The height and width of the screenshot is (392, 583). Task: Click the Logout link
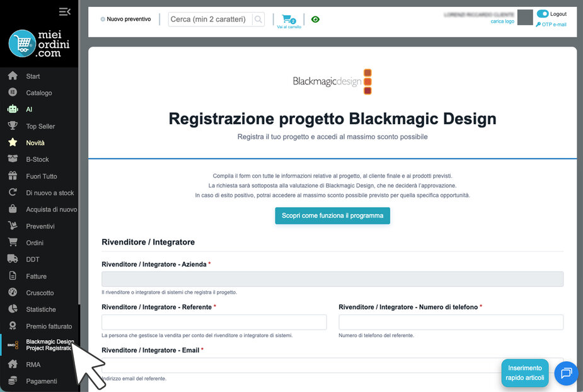(x=558, y=14)
